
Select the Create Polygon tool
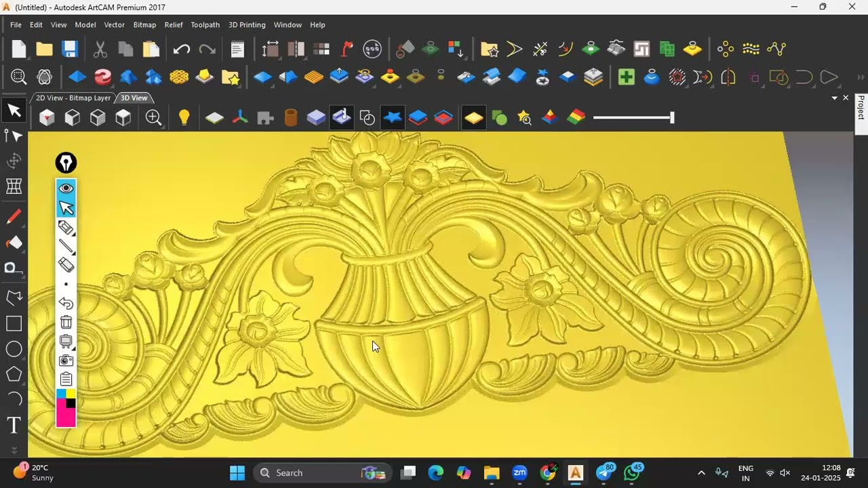(14, 374)
